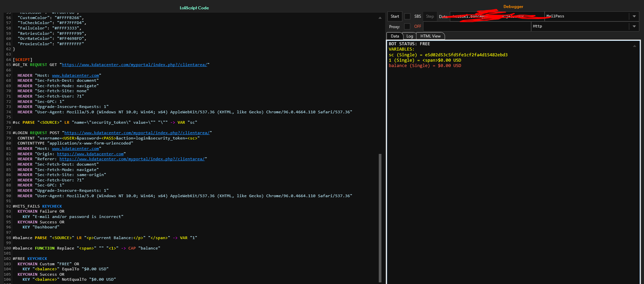Click the CONTENT username/password line 79
This screenshot has height=284, width=644.
coord(109,138)
